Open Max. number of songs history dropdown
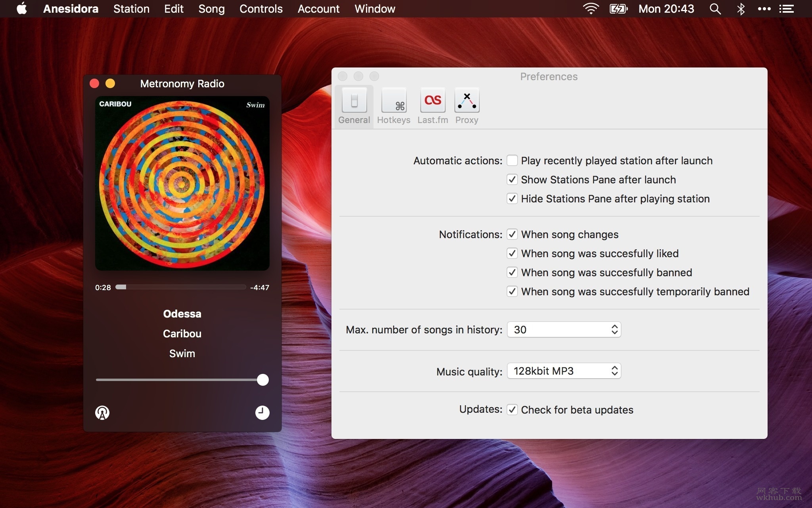 pos(564,329)
